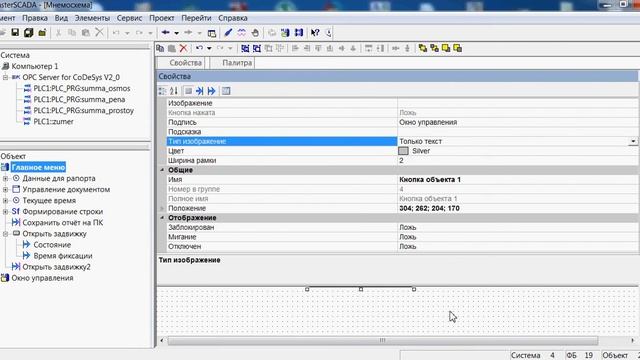Click the blue bar-to-arrow icon in properties toolbar

click(211, 91)
